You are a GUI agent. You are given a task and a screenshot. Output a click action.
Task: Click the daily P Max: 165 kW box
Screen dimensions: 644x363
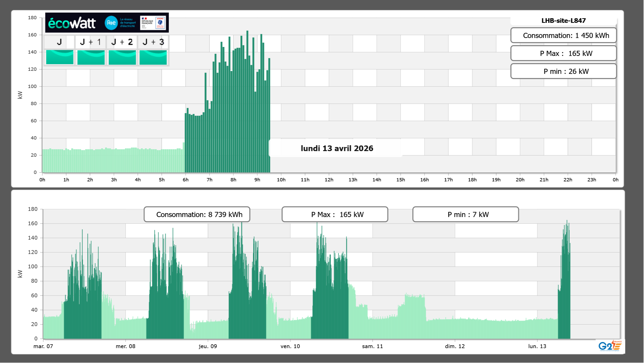pyautogui.click(x=563, y=53)
